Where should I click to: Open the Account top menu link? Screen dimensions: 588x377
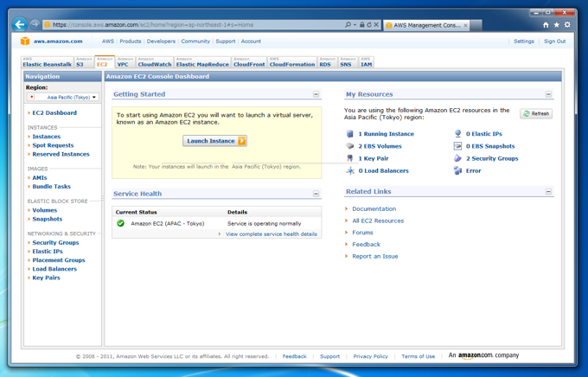tap(251, 42)
